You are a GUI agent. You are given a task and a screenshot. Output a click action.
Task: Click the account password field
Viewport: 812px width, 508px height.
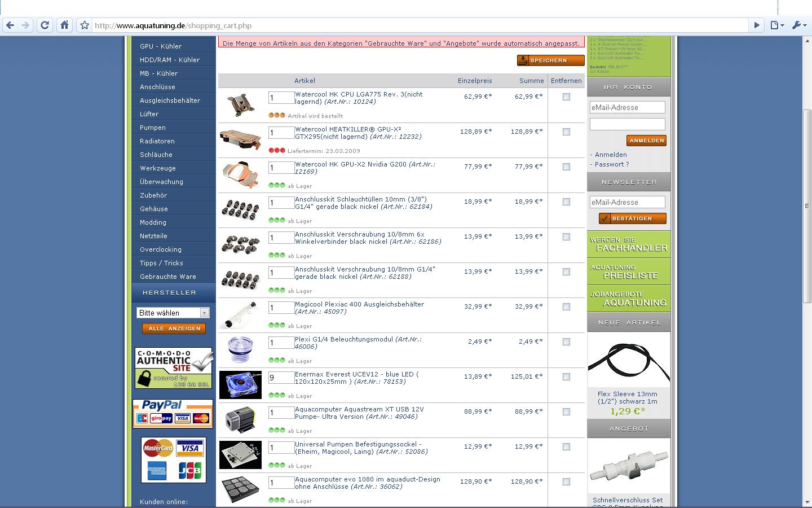coord(627,124)
